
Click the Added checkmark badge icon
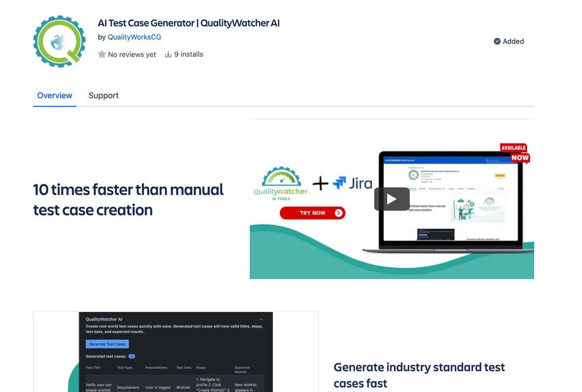pyautogui.click(x=496, y=41)
